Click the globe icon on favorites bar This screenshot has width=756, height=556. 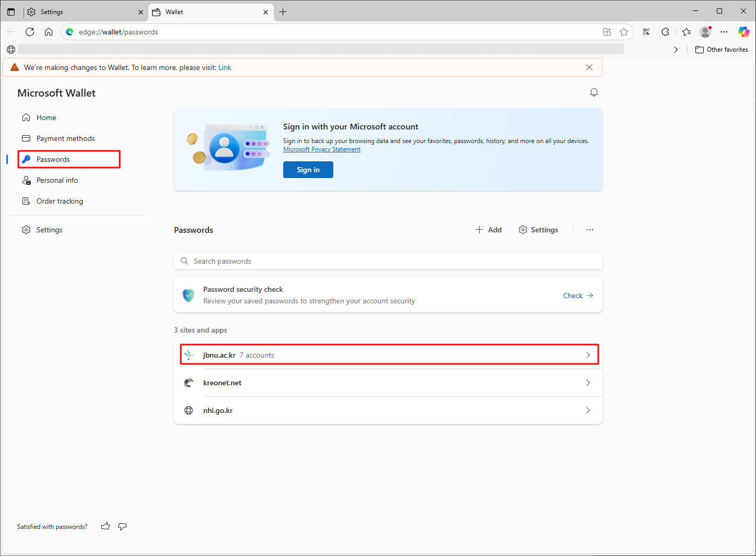click(11, 50)
